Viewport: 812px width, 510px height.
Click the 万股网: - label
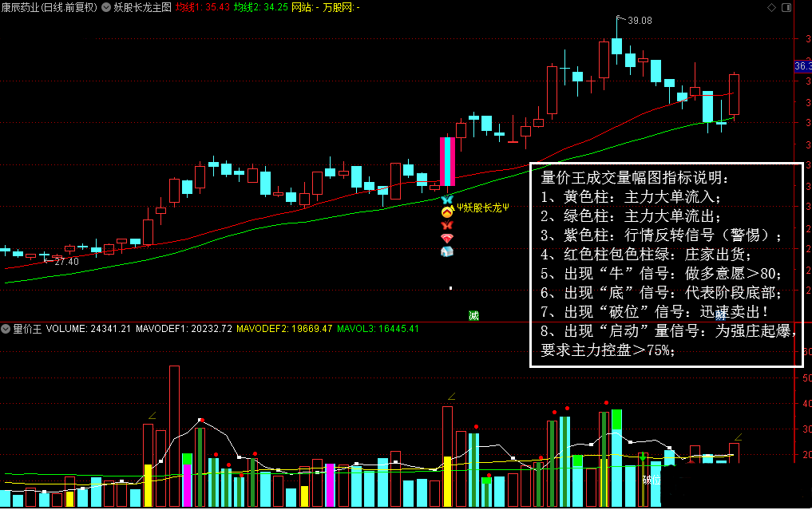(341, 7)
